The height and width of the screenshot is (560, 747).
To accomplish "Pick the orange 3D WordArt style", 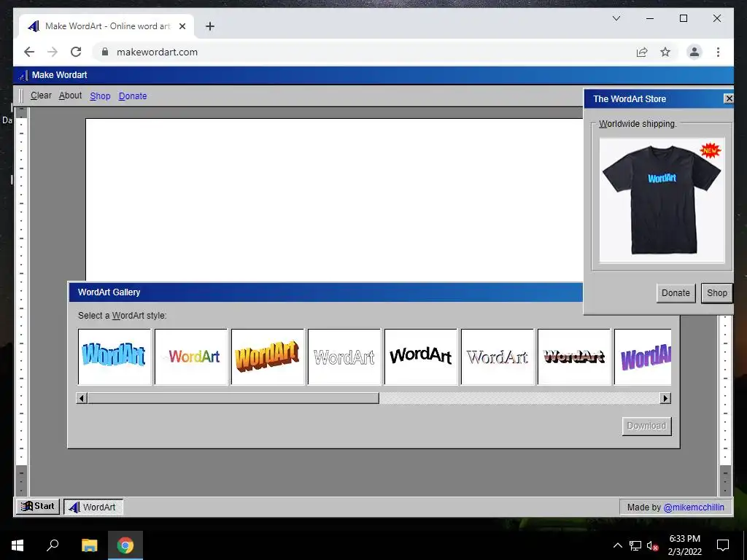I will pos(268,357).
